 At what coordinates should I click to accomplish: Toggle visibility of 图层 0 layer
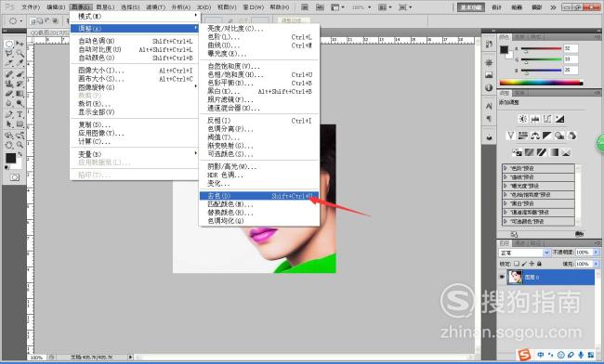pos(502,277)
